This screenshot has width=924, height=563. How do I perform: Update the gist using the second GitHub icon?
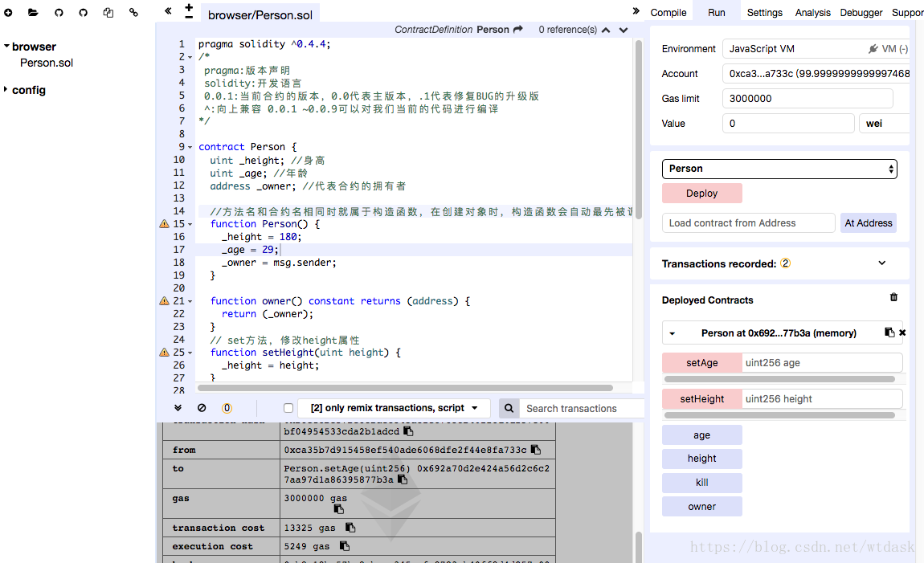point(83,12)
